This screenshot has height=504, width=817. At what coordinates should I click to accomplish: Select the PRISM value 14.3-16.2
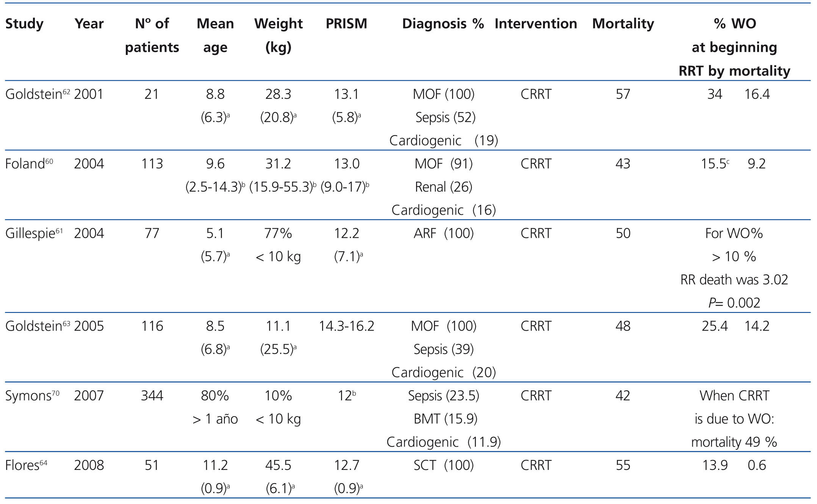pyautogui.click(x=346, y=326)
